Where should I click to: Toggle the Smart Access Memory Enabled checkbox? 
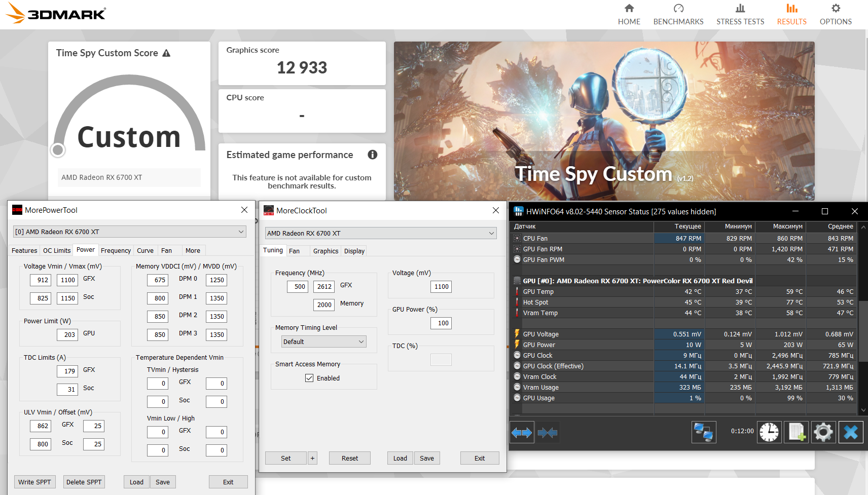pos(309,378)
